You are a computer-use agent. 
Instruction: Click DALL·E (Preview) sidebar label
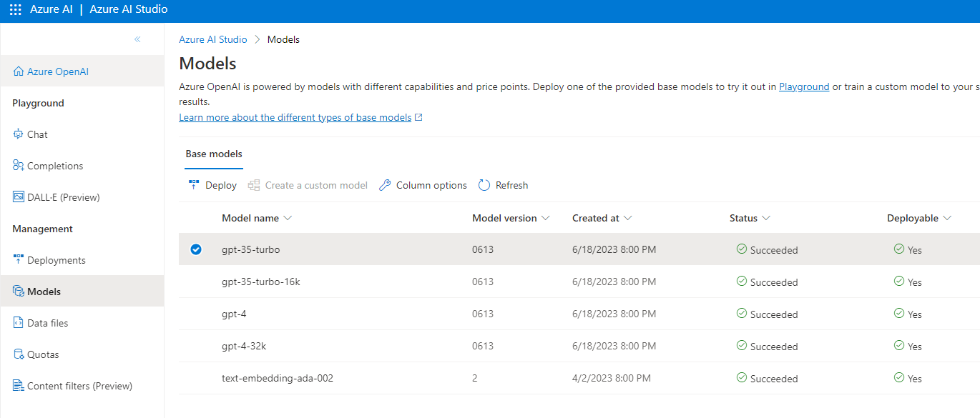tap(64, 197)
